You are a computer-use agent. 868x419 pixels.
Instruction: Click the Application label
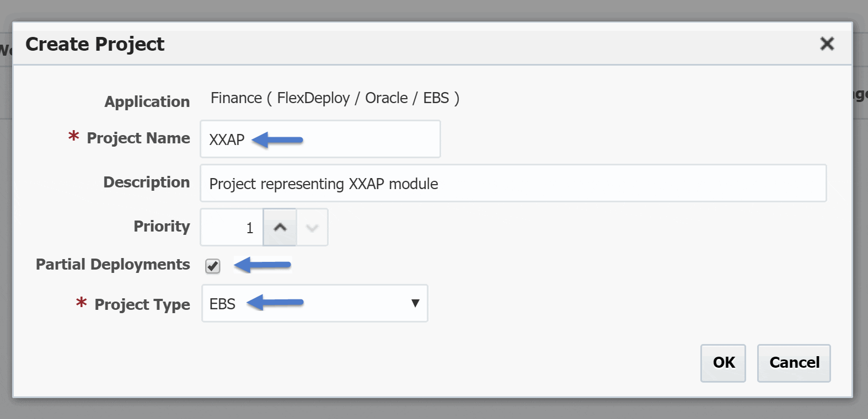coord(147,101)
